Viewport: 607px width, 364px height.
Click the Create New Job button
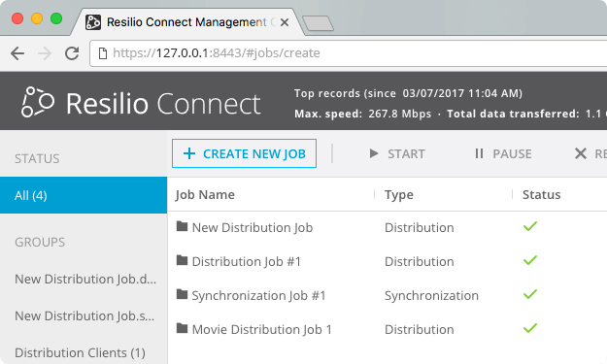pyautogui.click(x=245, y=153)
